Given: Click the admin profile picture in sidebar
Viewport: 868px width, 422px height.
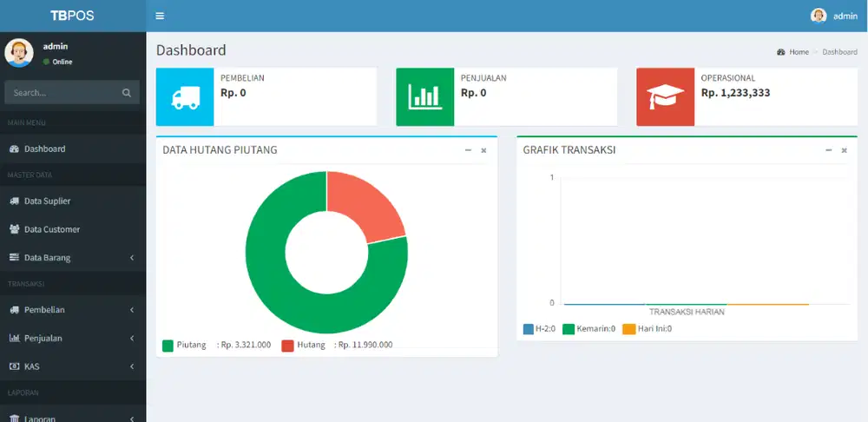Looking at the screenshot, I should coord(19,53).
